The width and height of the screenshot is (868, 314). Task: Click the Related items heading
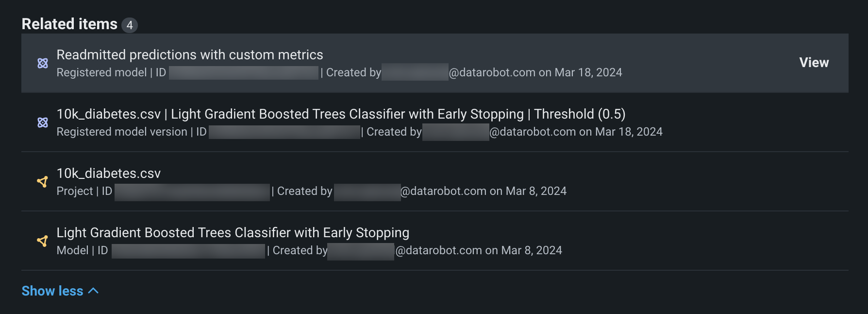pos(69,24)
